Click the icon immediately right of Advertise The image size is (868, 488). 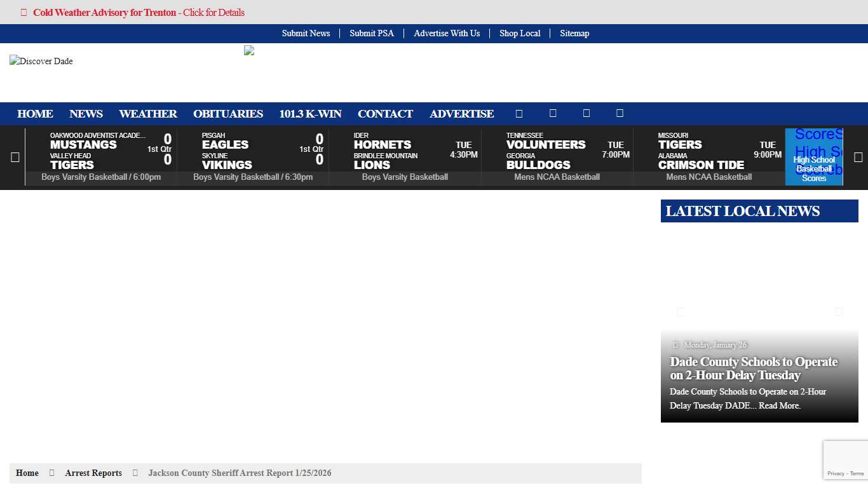click(519, 114)
